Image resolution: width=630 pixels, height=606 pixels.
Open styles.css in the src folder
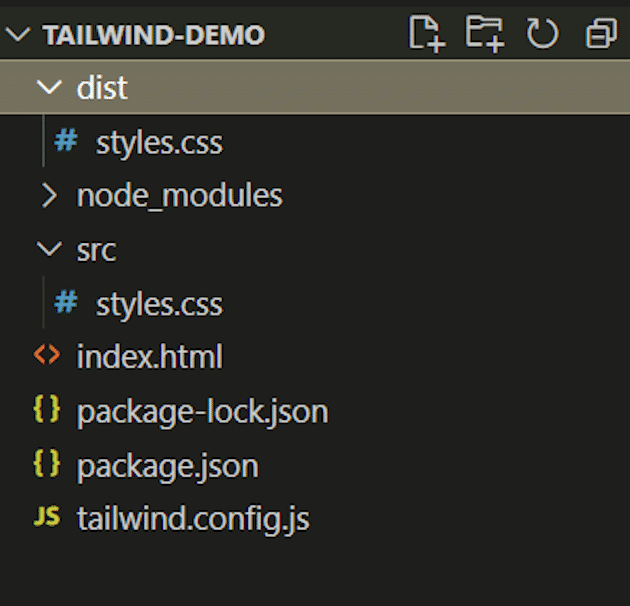click(x=159, y=304)
